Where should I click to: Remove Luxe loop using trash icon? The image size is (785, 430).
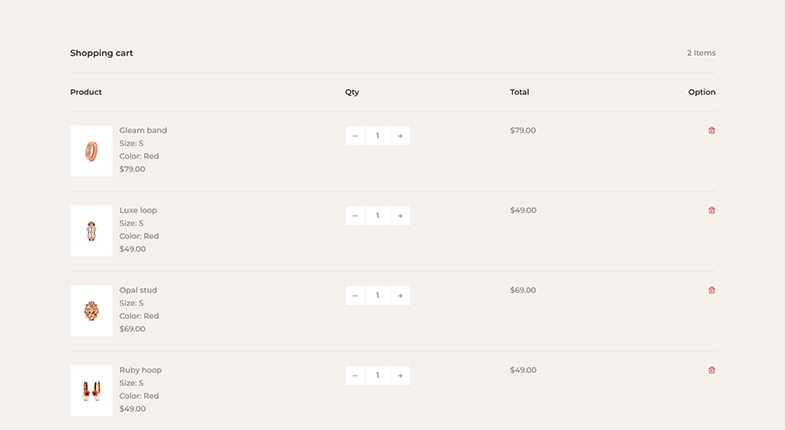coord(711,210)
